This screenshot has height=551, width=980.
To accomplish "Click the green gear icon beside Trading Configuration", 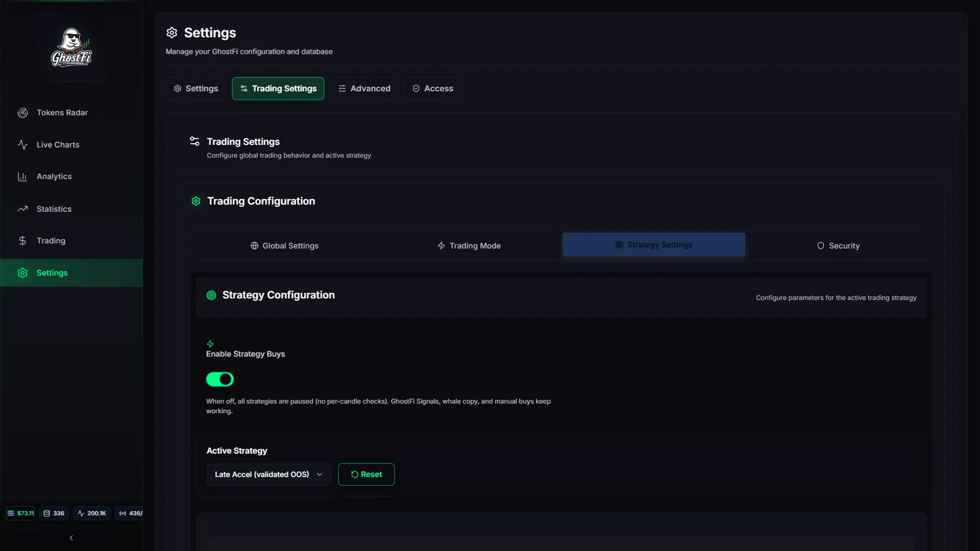I will coord(196,201).
